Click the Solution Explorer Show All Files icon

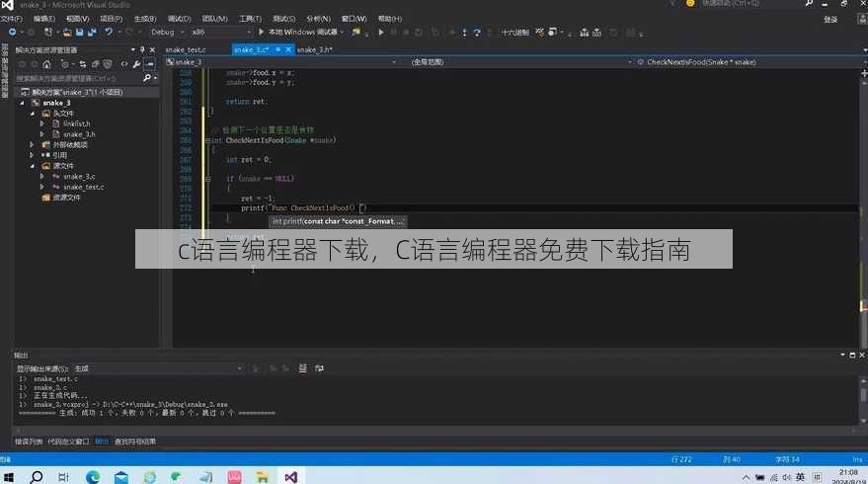[x=108, y=64]
